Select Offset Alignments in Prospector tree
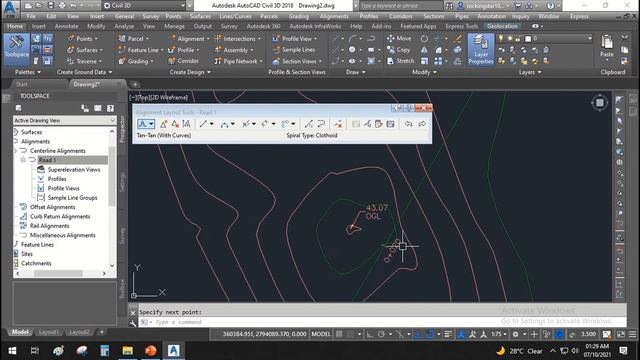 tap(52, 207)
